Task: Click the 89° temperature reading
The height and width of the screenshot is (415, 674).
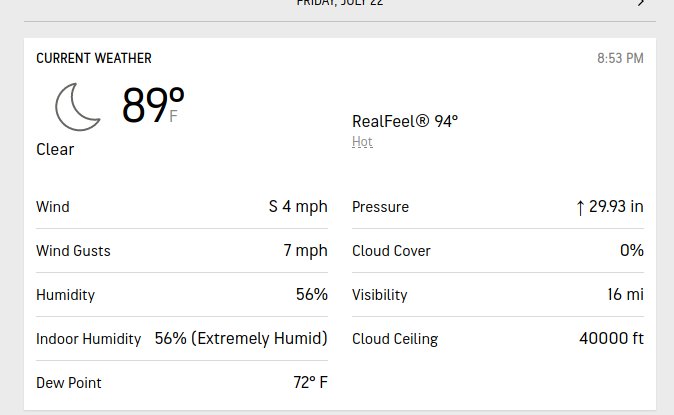Action: point(153,105)
